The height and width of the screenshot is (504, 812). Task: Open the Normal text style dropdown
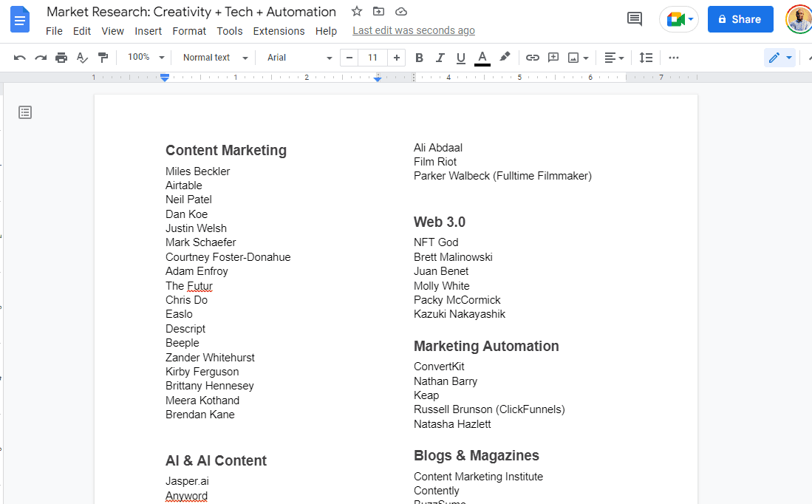[x=216, y=58]
